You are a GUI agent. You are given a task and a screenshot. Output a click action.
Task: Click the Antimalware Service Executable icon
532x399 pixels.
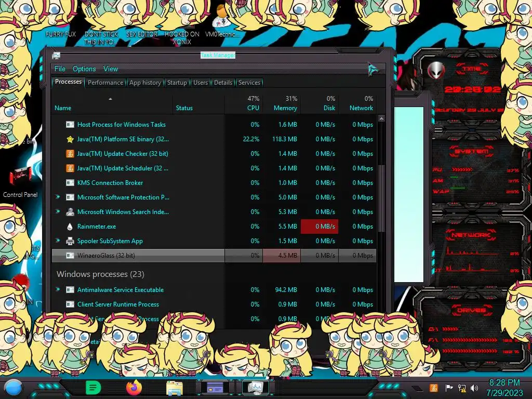coord(70,290)
